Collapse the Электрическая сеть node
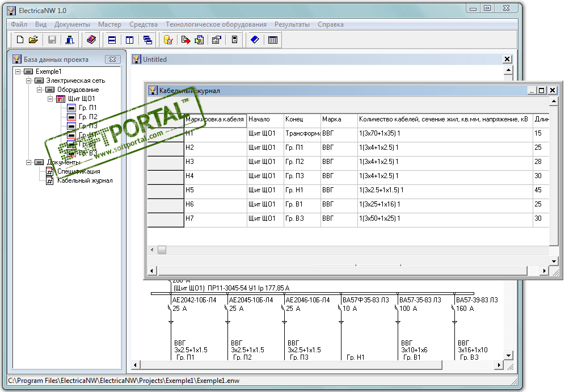Image resolution: width=565 pixels, height=392 pixels. 28,81
